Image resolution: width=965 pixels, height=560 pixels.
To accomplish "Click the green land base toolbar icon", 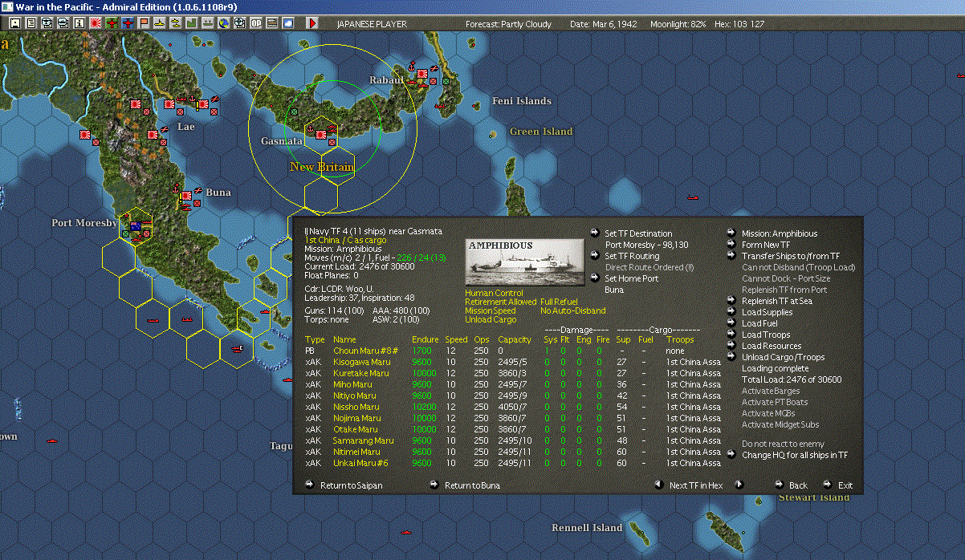I will [x=192, y=23].
